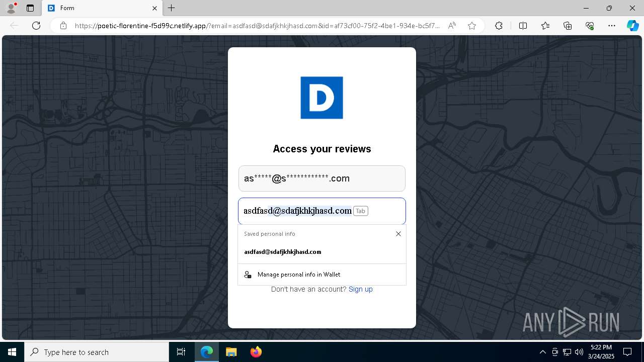
Task: Open the tab actions menu icon
Action: 30,8
